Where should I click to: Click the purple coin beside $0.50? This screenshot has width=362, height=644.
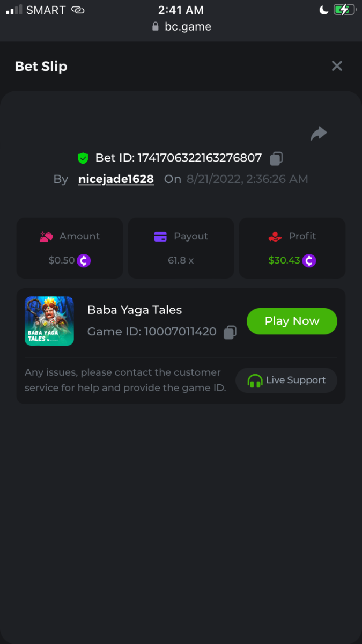[84, 261]
